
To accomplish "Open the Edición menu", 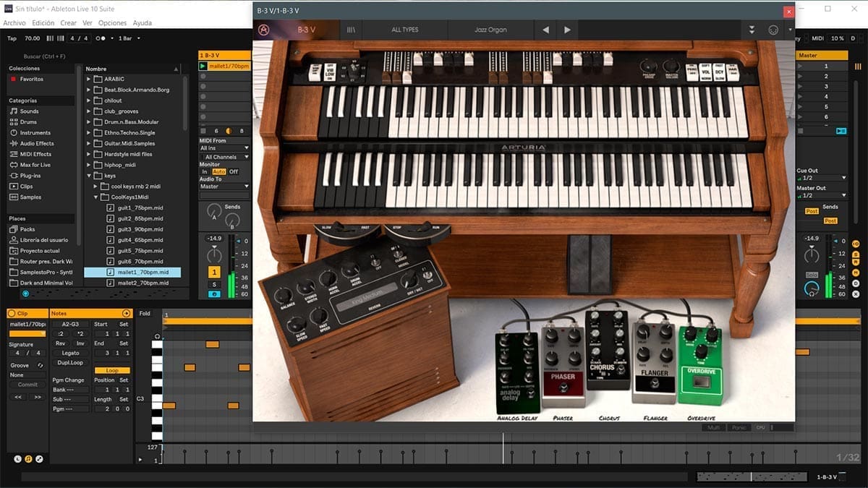I will click(x=43, y=23).
